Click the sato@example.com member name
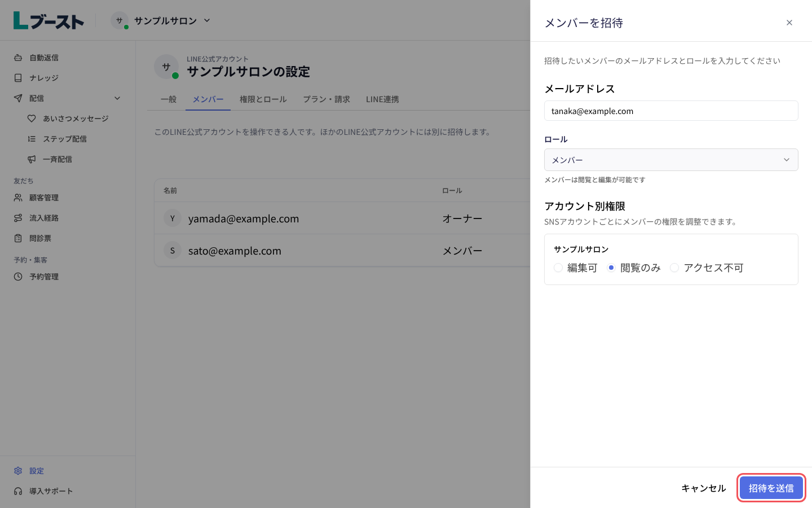Image resolution: width=812 pixels, height=508 pixels. point(235,251)
